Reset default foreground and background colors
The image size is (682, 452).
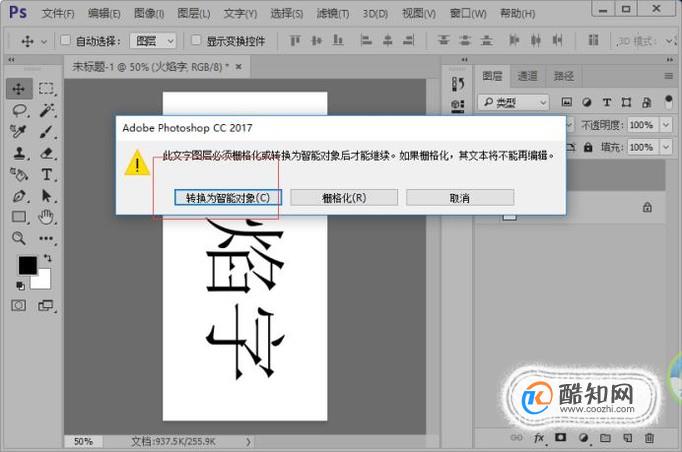point(20,286)
